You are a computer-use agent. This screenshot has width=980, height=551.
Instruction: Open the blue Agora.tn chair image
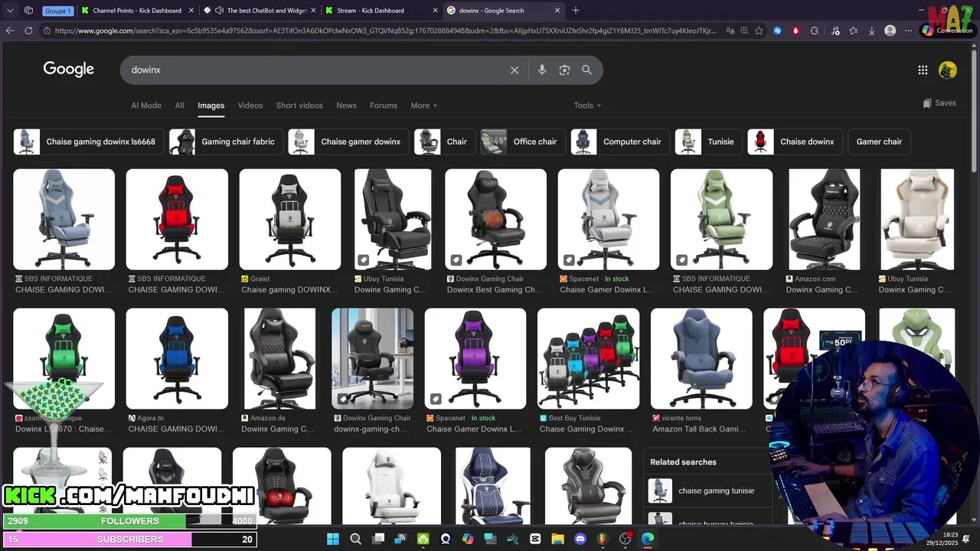pyautogui.click(x=177, y=358)
